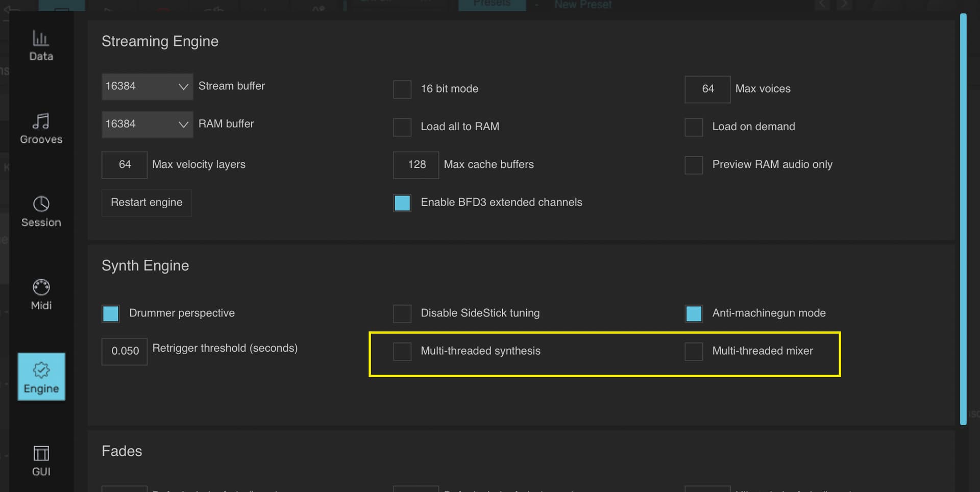980x492 pixels.
Task: Click the blue vertical scrollbar
Action: tap(963, 219)
